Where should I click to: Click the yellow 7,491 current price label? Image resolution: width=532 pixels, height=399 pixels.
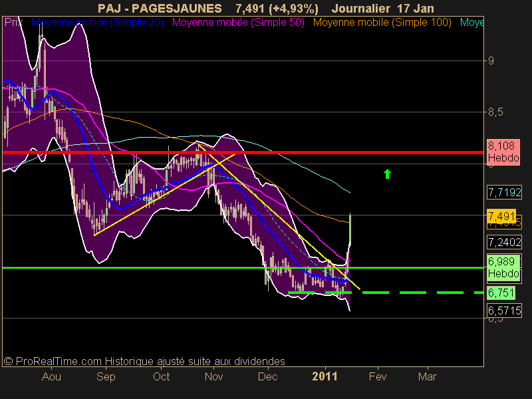coord(501,215)
